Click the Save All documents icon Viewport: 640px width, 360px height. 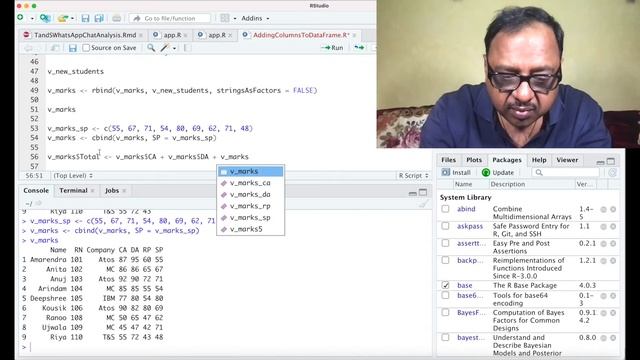pyautogui.click(x=99, y=18)
